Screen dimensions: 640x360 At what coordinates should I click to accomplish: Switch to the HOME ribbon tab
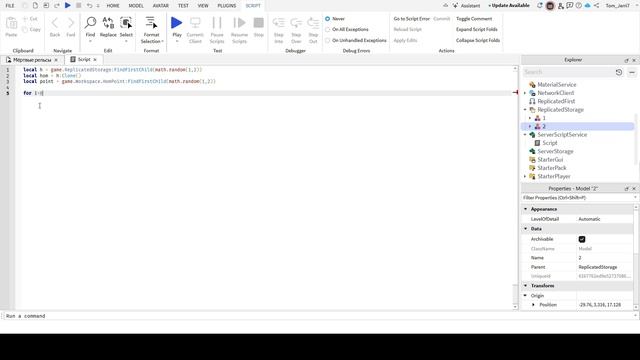pyautogui.click(x=113, y=6)
